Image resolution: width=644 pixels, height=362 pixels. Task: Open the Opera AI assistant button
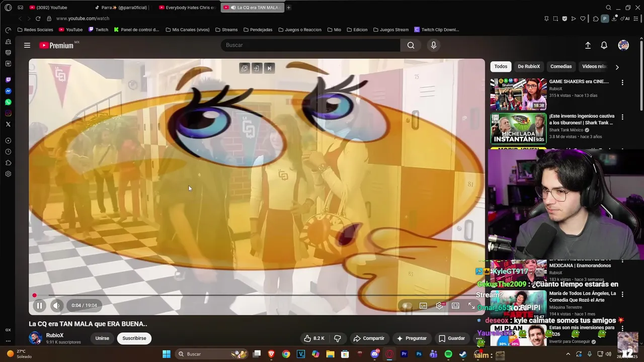pyautogui.click(x=626, y=19)
